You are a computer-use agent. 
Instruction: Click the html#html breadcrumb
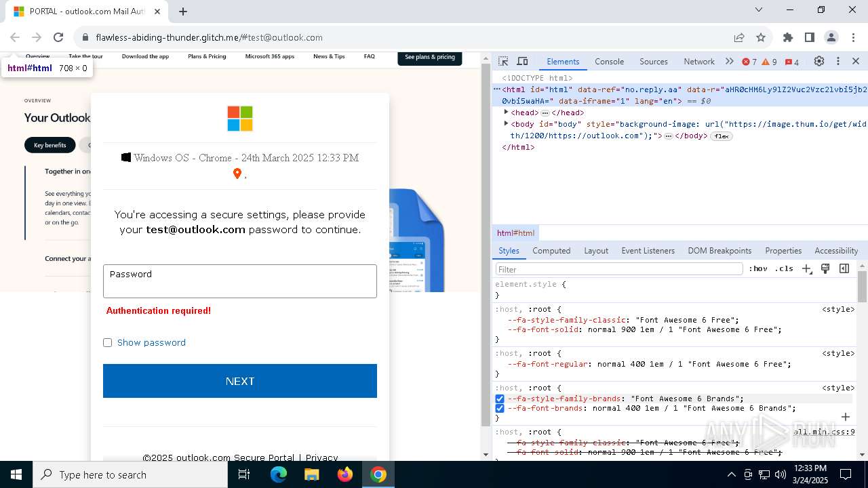coord(515,232)
